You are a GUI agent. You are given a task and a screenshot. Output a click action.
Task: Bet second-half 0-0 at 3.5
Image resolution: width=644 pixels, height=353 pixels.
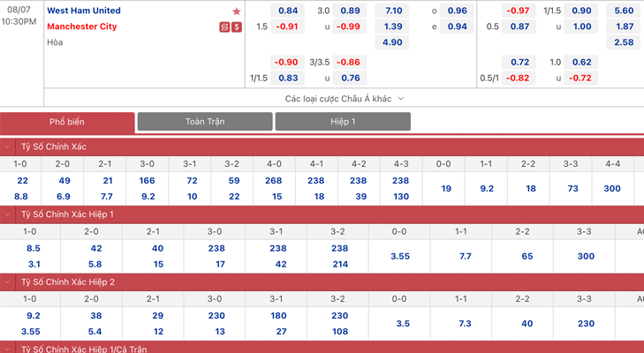(x=403, y=324)
